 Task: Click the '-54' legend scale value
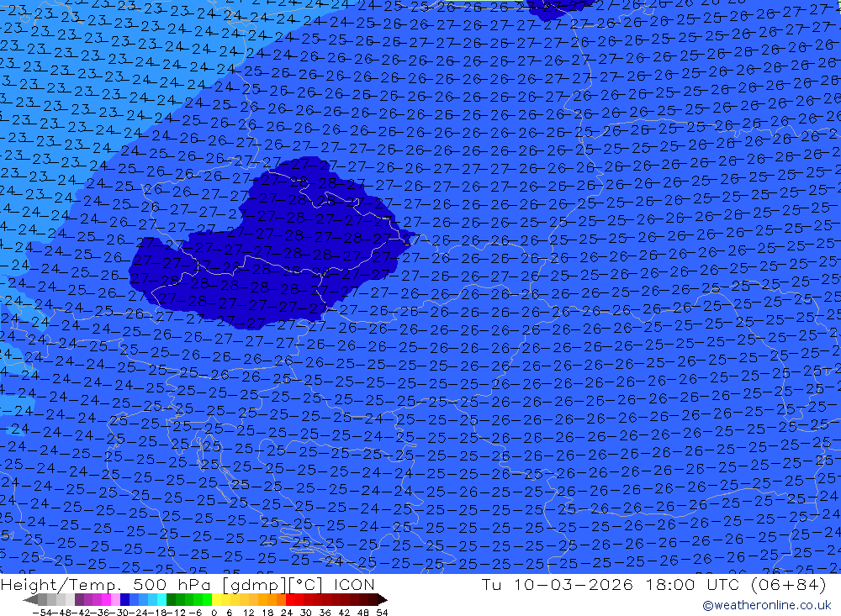coord(43,613)
